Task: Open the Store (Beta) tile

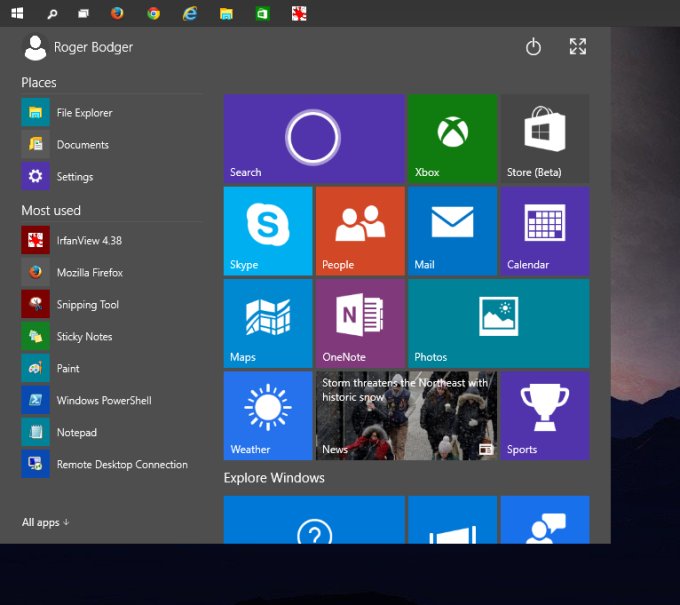Action: 544,138
